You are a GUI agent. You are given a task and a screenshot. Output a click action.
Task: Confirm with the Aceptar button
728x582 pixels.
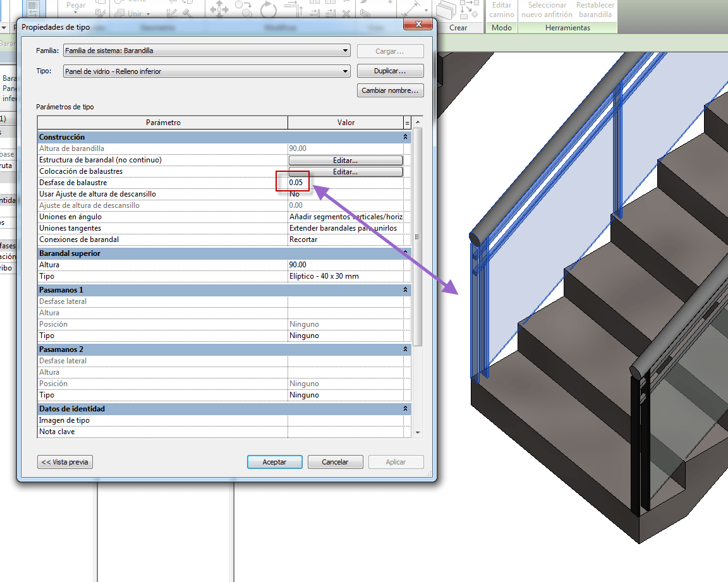tap(275, 462)
